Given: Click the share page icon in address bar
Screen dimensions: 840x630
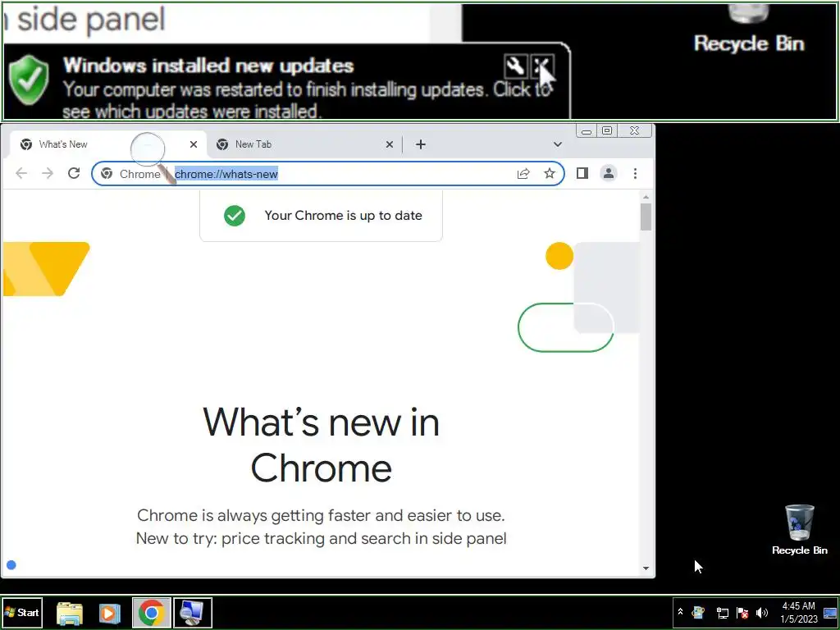Looking at the screenshot, I should (x=523, y=173).
